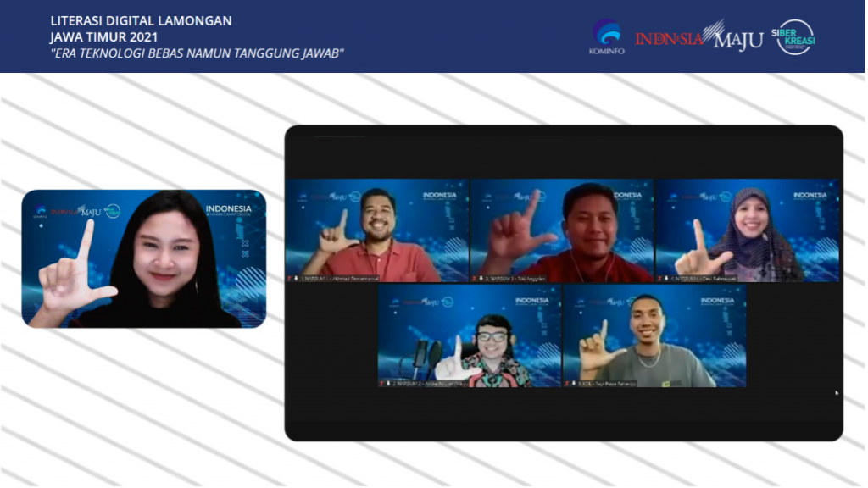Click the "LITERASI DIGITAL LAMONGAN" title text
868x488 pixels.
141,20
